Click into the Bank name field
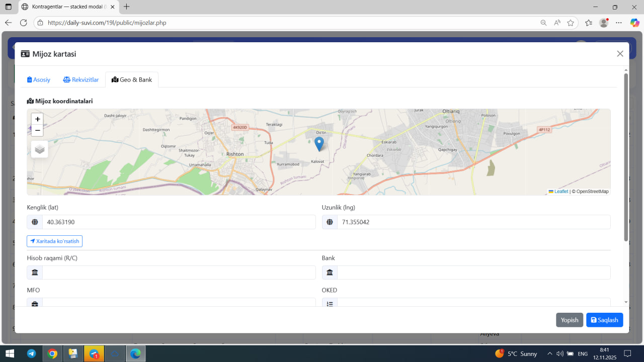Viewport: 644px width, 362px height. tap(473, 273)
